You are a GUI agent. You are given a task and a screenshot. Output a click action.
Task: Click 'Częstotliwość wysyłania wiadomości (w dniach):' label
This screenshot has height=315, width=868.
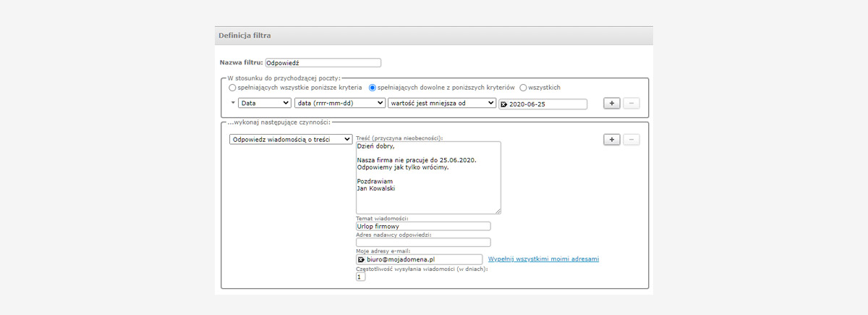(x=422, y=269)
